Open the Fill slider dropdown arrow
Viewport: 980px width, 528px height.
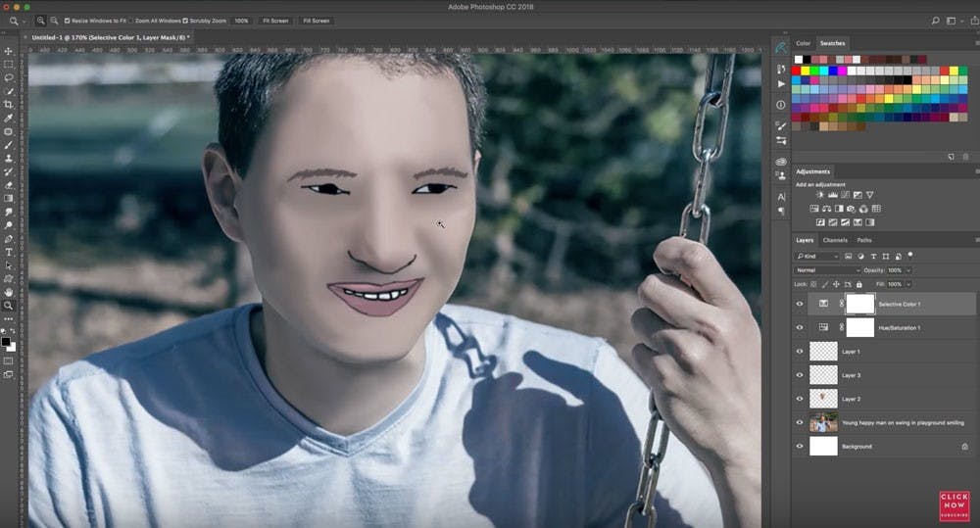tap(908, 284)
